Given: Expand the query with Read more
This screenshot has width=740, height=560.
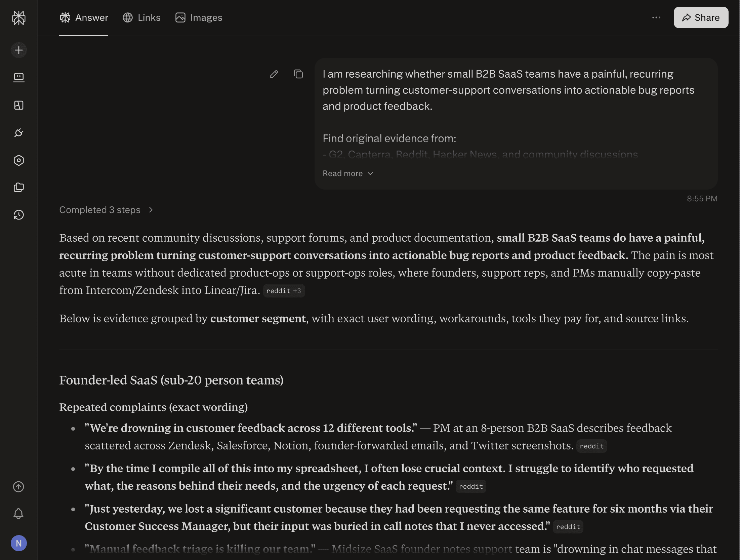Looking at the screenshot, I should (348, 173).
